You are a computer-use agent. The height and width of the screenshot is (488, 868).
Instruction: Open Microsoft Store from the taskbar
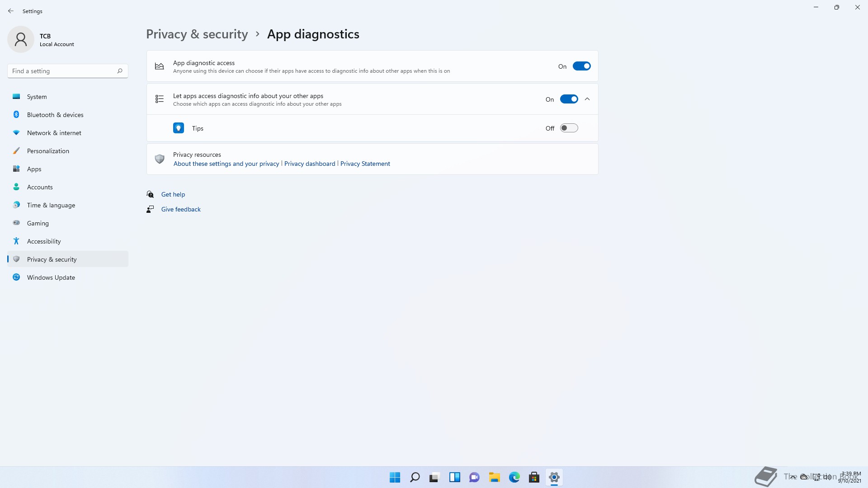(x=534, y=477)
